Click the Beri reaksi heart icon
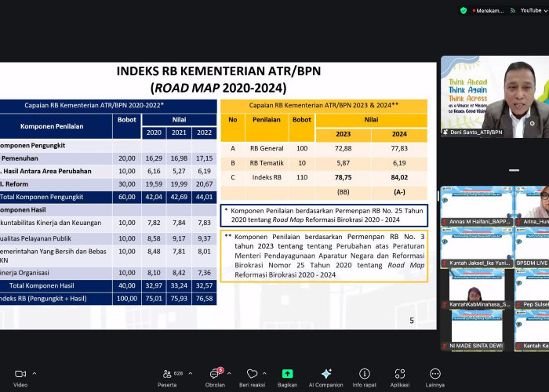The height and width of the screenshot is (392, 549). point(253,375)
